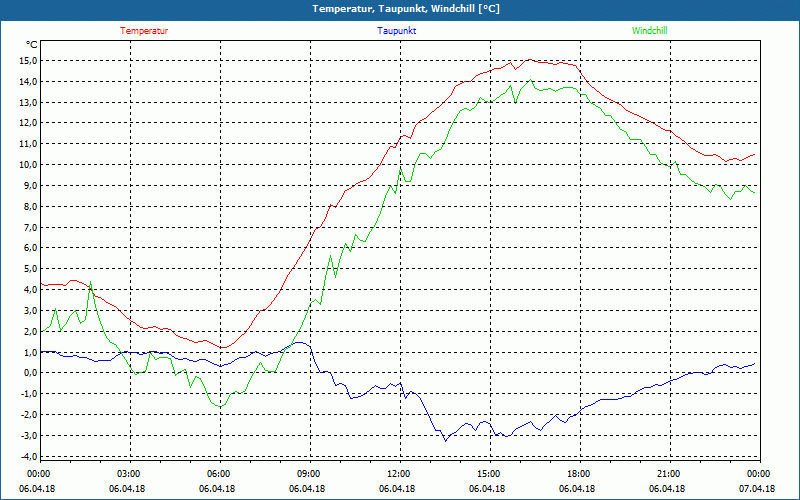Click the 11,0 y-axis value
This screenshot has height=500, width=800.
click(29, 144)
